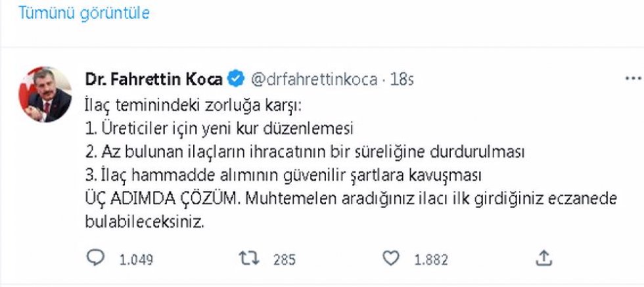
Task: Click the reply count 1.049
Action: [x=135, y=259]
